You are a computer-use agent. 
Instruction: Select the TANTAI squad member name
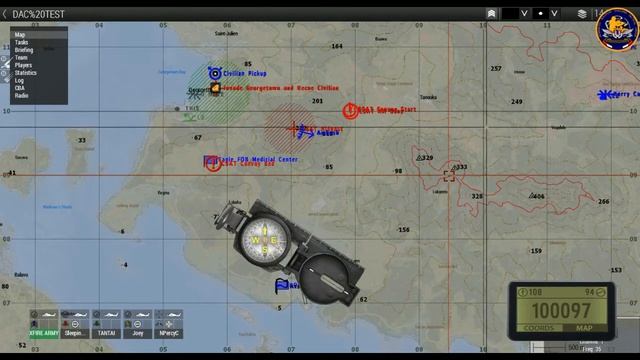[x=106, y=333]
